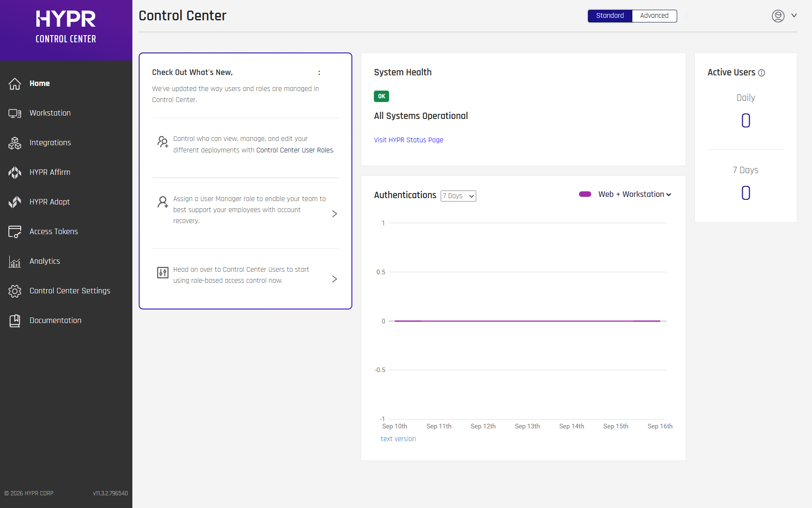The width and height of the screenshot is (812, 508).
Task: Open Control Center Settings menu label
Action: [70, 291]
